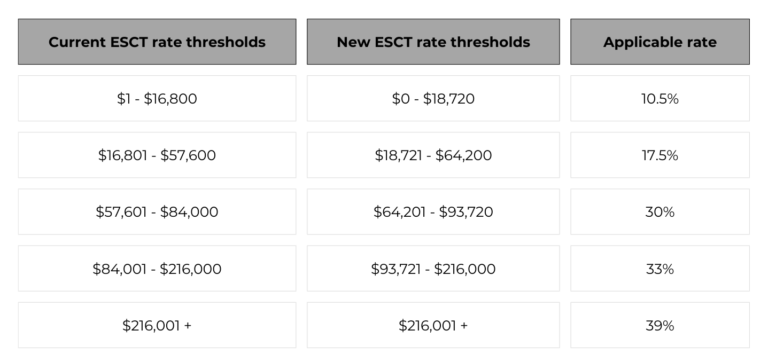Click the $57,601 - $84,000 cell
The image size is (768, 362).
[x=157, y=212]
